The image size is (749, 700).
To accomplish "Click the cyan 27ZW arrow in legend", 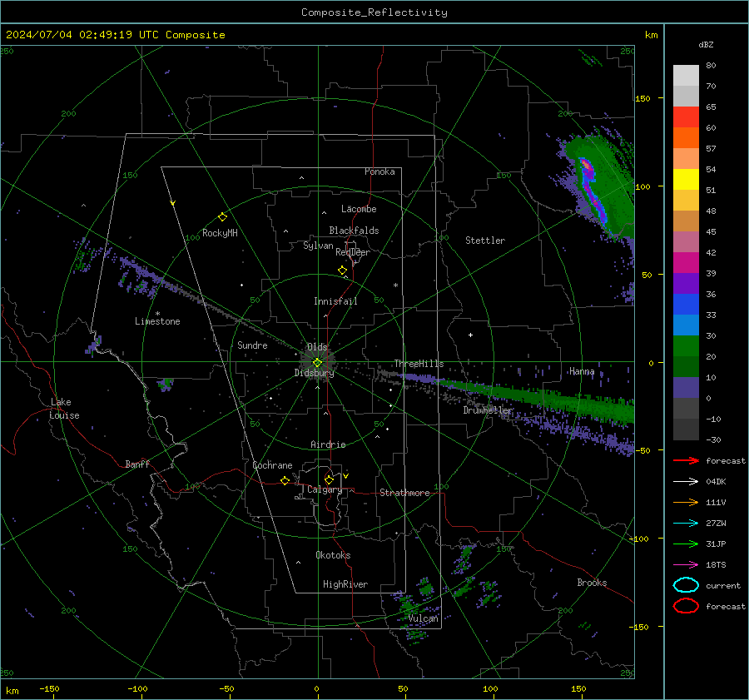I will coord(686,524).
